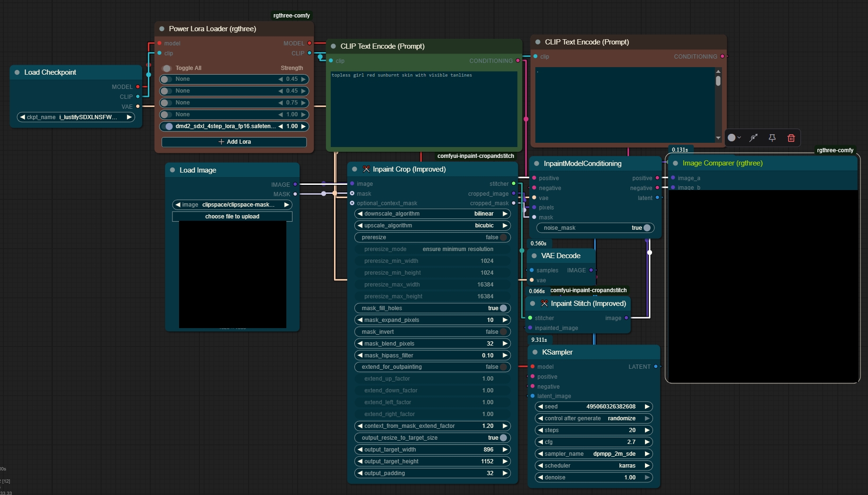This screenshot has height=495, width=868.
Task: Click comfyui-inpaint-cropandstitch badge above Inpaint Crop
Action: coord(475,156)
